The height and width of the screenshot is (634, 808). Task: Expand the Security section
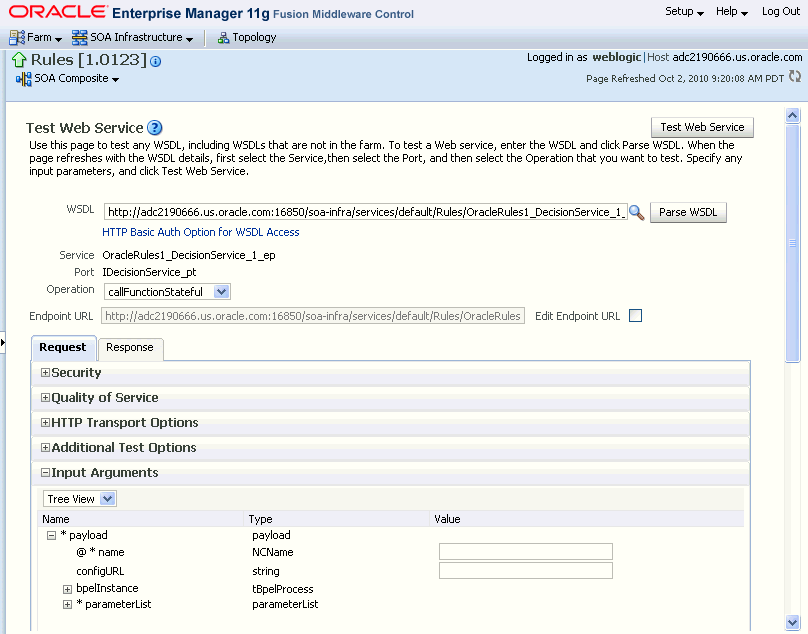tap(44, 370)
